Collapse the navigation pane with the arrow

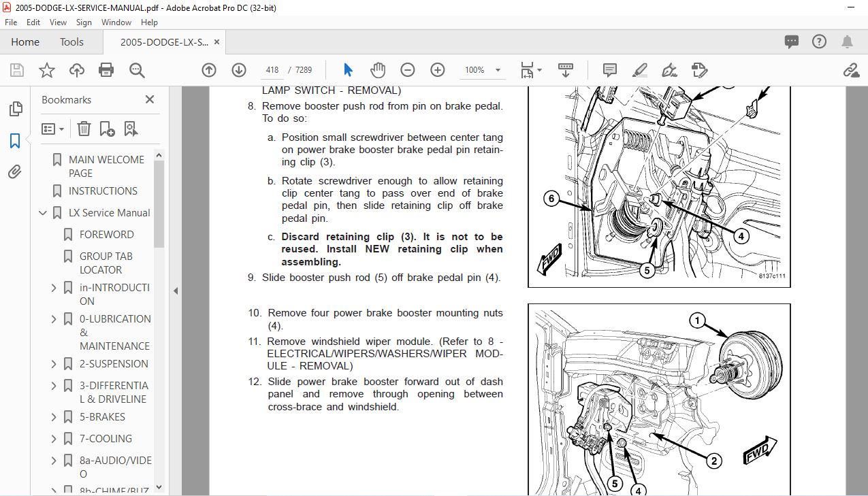pyautogui.click(x=175, y=291)
